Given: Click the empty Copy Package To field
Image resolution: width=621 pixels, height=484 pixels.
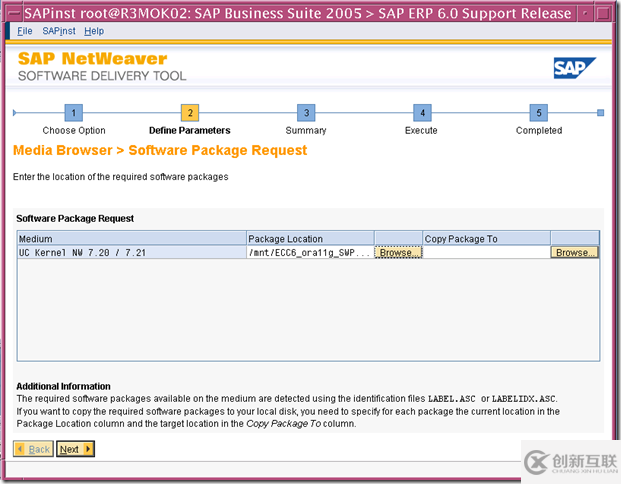Looking at the screenshot, I should [x=487, y=252].
